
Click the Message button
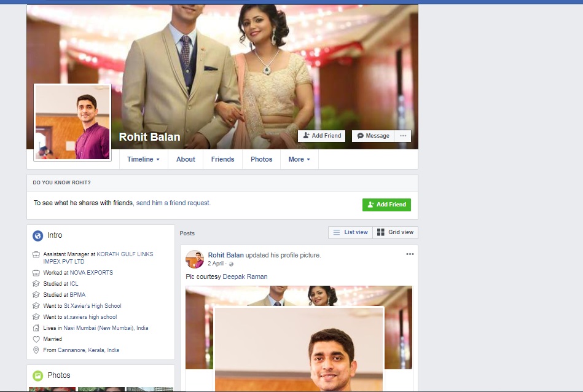pyautogui.click(x=374, y=136)
